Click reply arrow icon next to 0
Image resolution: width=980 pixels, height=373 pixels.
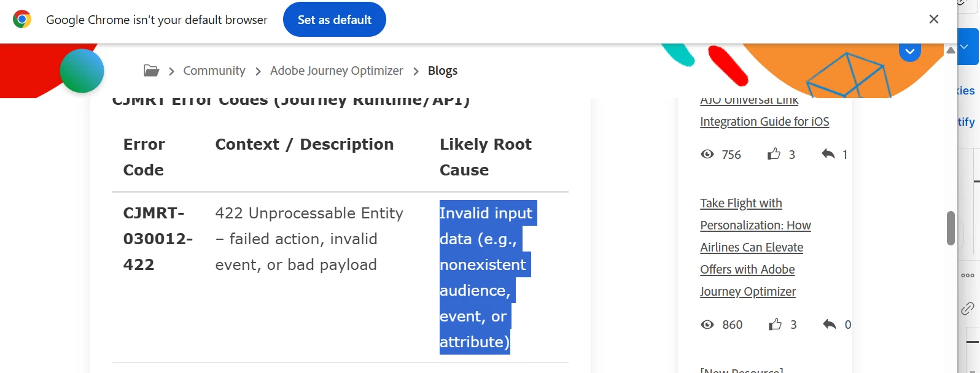(830, 324)
